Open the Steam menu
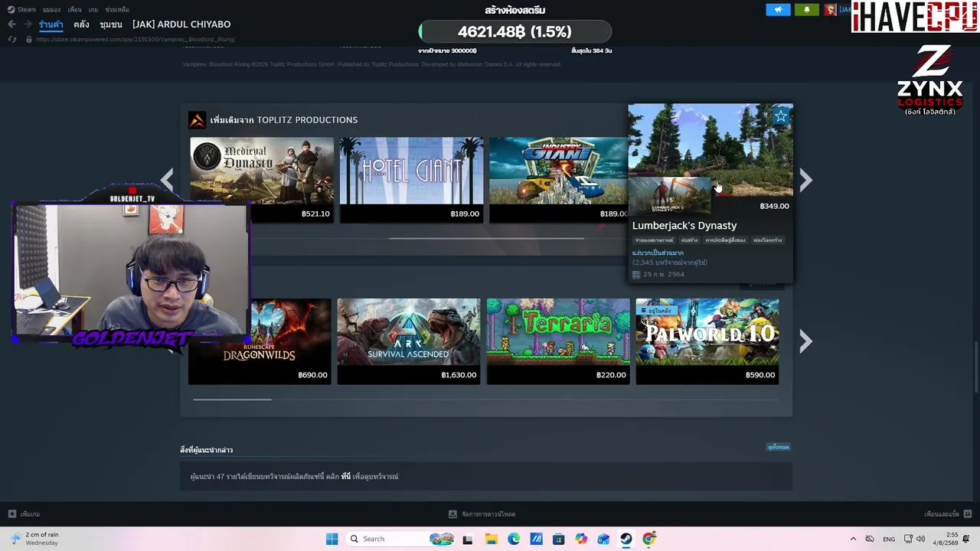Image resolution: width=980 pixels, height=551 pixels. point(22,9)
